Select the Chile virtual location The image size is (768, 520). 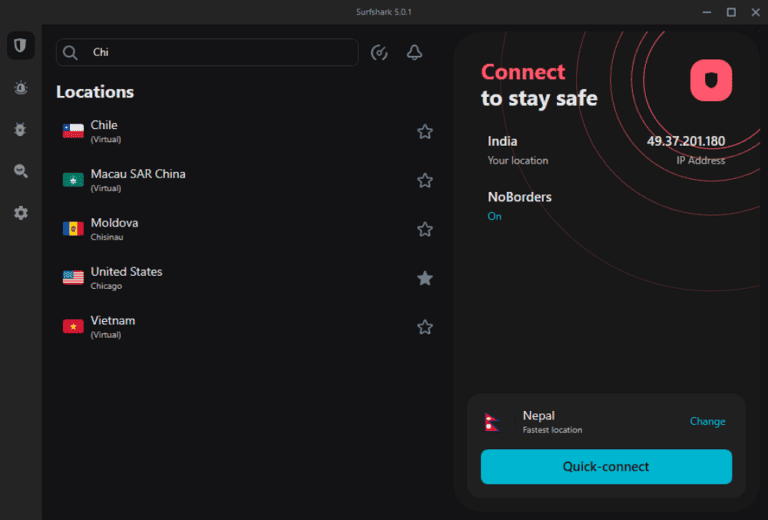pyautogui.click(x=104, y=131)
